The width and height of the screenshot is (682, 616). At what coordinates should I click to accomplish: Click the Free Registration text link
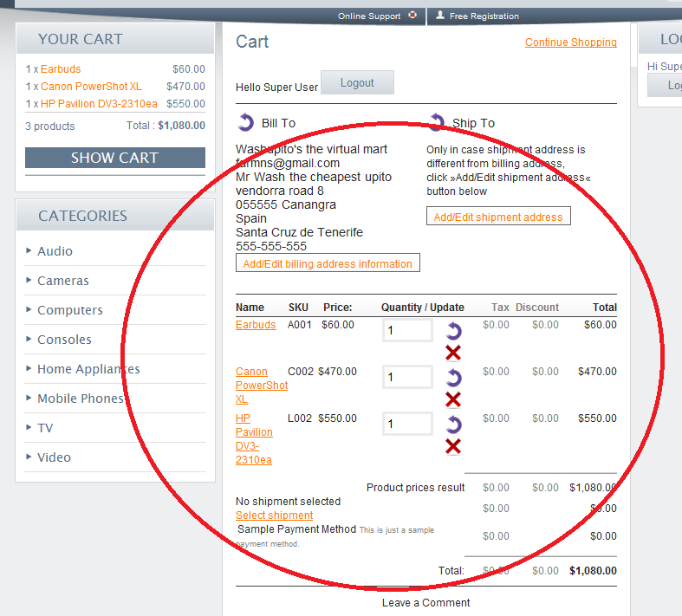pyautogui.click(x=484, y=16)
